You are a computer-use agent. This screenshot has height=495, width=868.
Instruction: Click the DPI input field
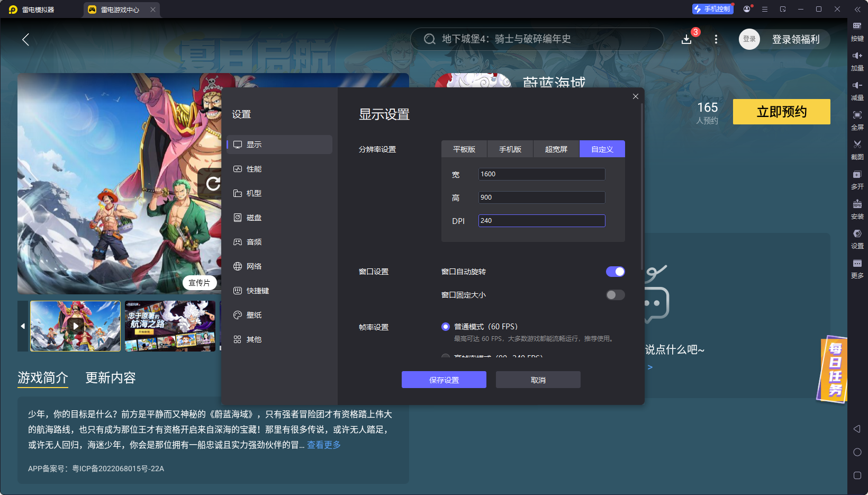(541, 221)
